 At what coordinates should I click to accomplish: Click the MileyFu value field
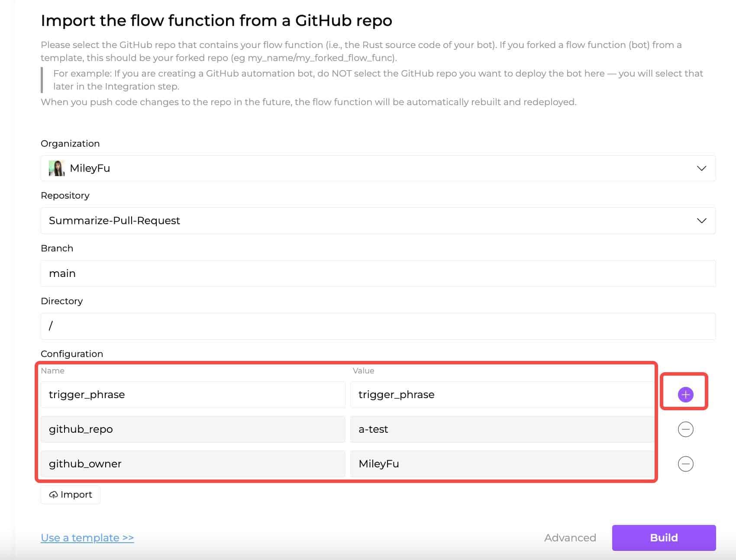501,463
